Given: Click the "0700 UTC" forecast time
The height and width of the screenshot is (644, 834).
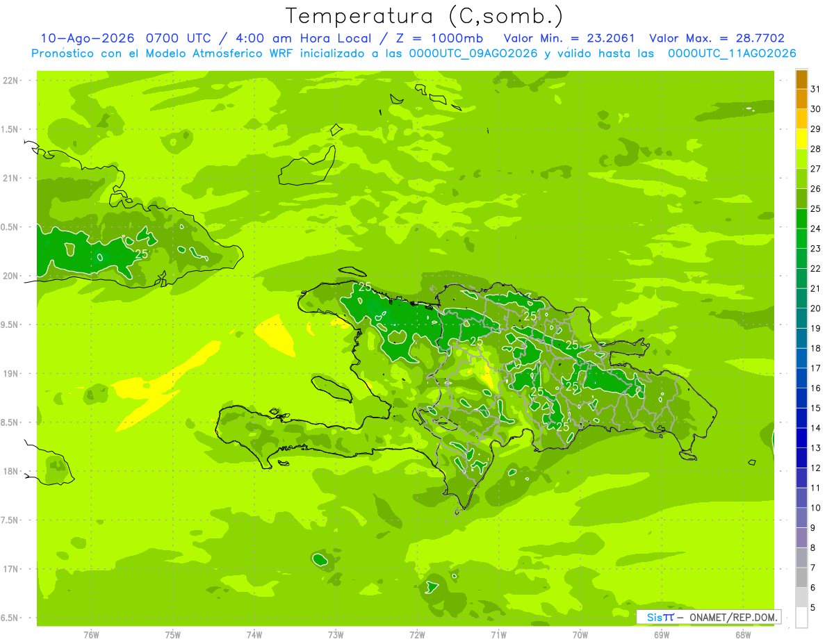Looking at the screenshot, I should click(x=178, y=38).
